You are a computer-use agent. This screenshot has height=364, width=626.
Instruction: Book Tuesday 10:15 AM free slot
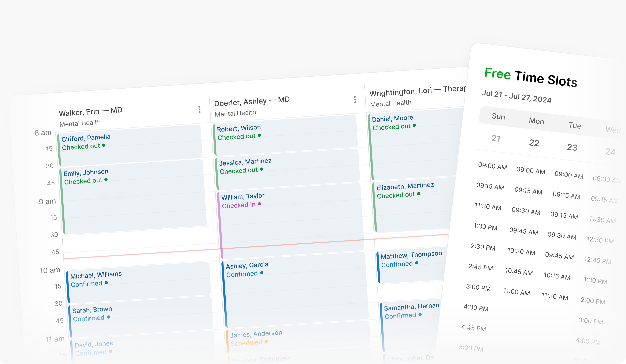[x=557, y=276]
